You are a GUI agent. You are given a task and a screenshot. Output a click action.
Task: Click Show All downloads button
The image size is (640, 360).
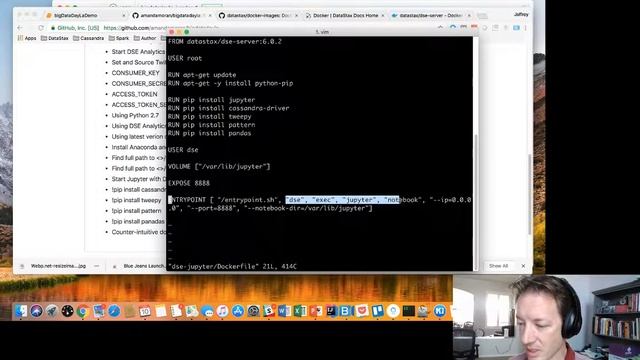click(498, 266)
